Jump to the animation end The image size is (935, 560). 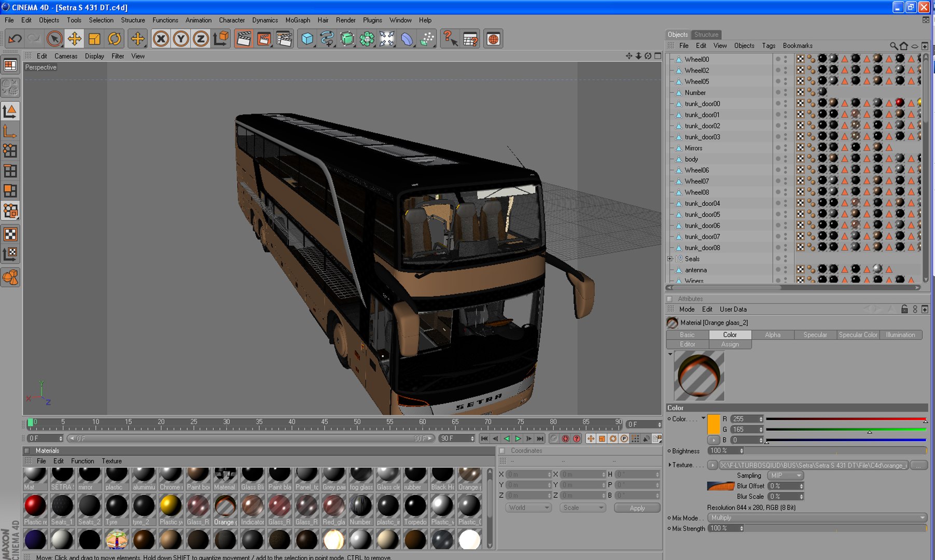[x=540, y=439]
